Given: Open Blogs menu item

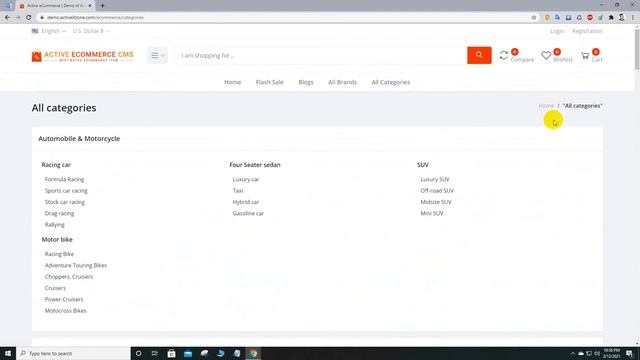Looking at the screenshot, I should [306, 82].
